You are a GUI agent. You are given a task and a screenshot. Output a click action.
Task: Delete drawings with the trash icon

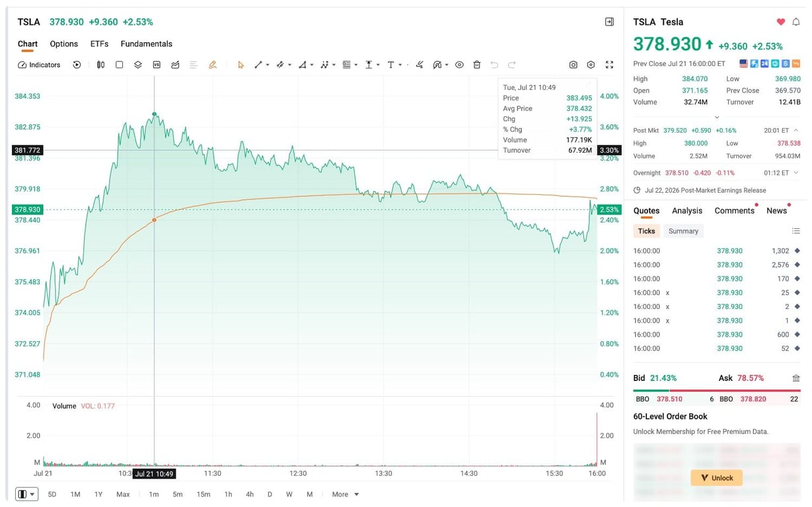click(x=476, y=65)
